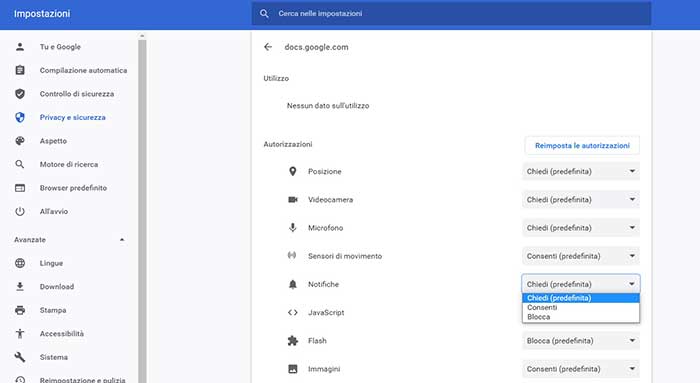The width and height of the screenshot is (700, 383).
Task: Open Tu e Google settings section
Action: pyautogui.click(x=60, y=47)
